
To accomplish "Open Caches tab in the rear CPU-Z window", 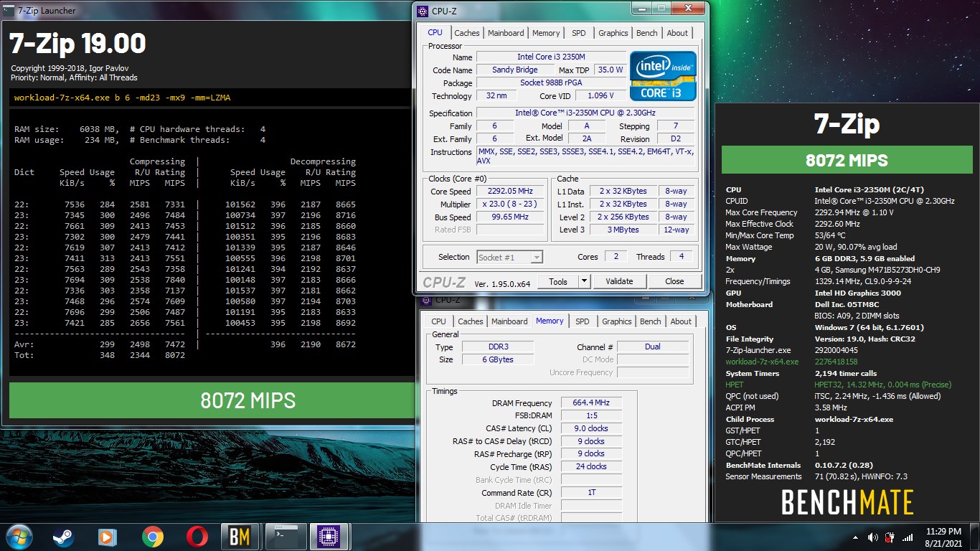I will pyautogui.click(x=471, y=321).
